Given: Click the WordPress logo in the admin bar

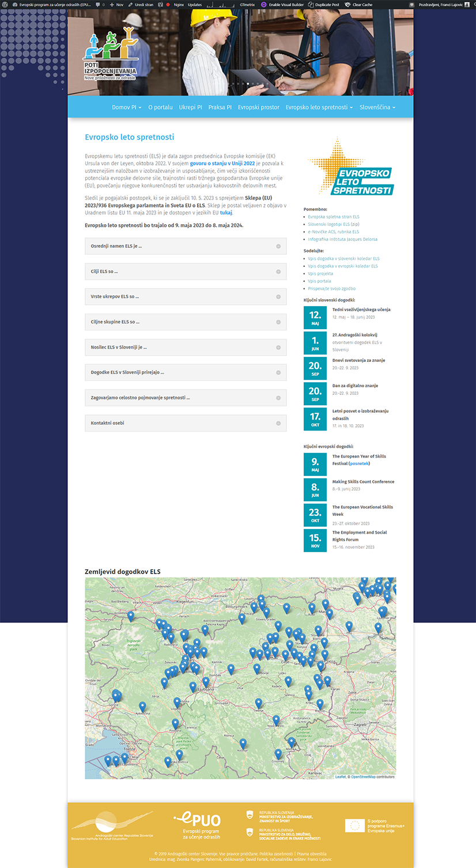Looking at the screenshot, I should (5, 5).
